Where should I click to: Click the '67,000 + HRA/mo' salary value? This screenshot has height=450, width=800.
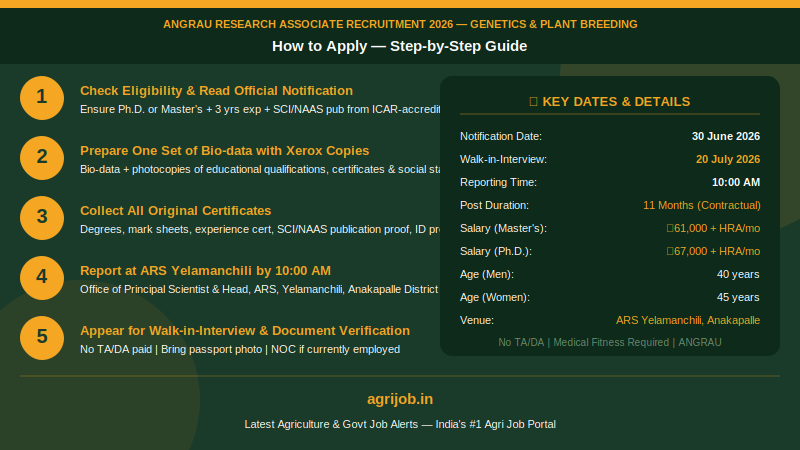pyautogui.click(x=713, y=251)
